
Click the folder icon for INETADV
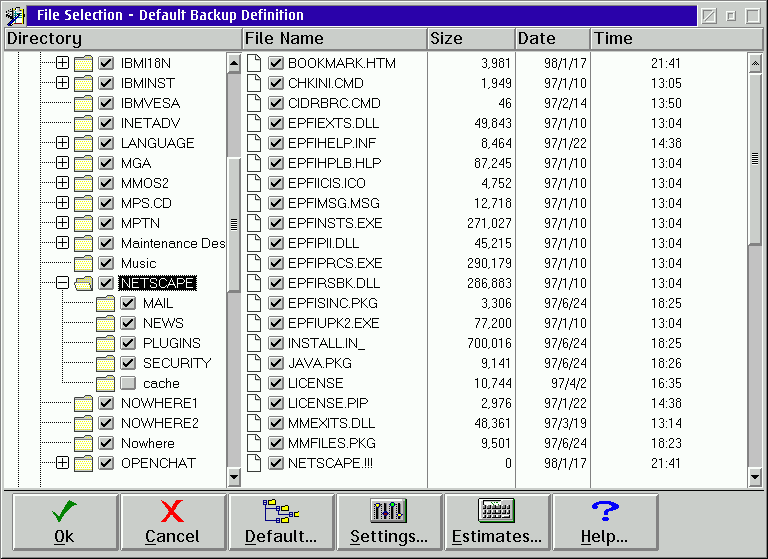point(83,123)
